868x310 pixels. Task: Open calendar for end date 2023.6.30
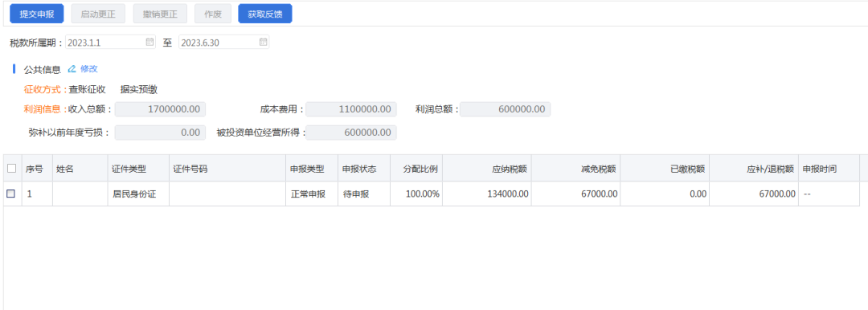[x=263, y=42]
